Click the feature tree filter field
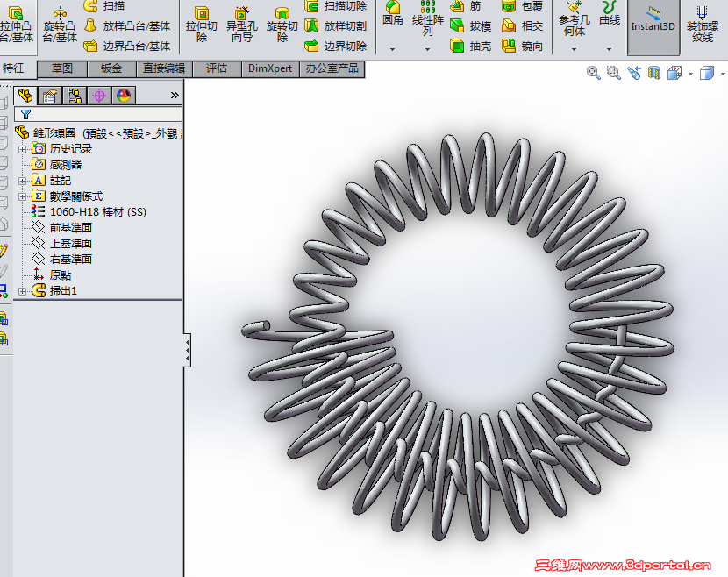 [98, 114]
